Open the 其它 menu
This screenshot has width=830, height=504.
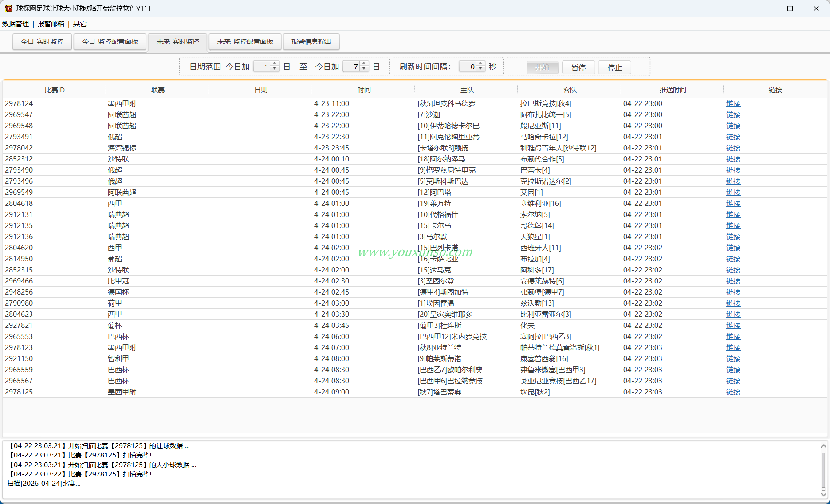pyautogui.click(x=80, y=24)
